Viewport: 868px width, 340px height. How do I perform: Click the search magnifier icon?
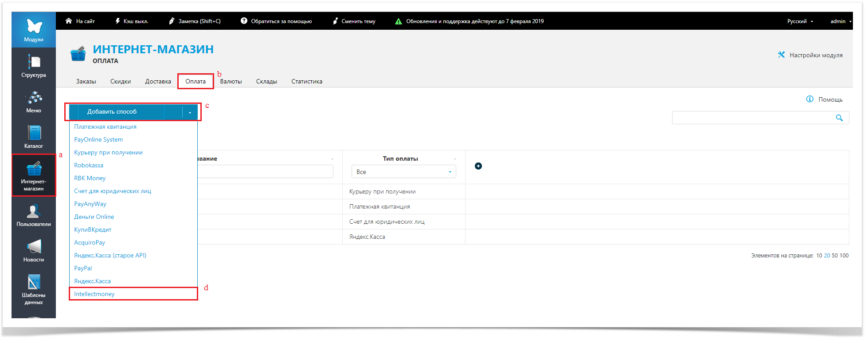coord(839,118)
